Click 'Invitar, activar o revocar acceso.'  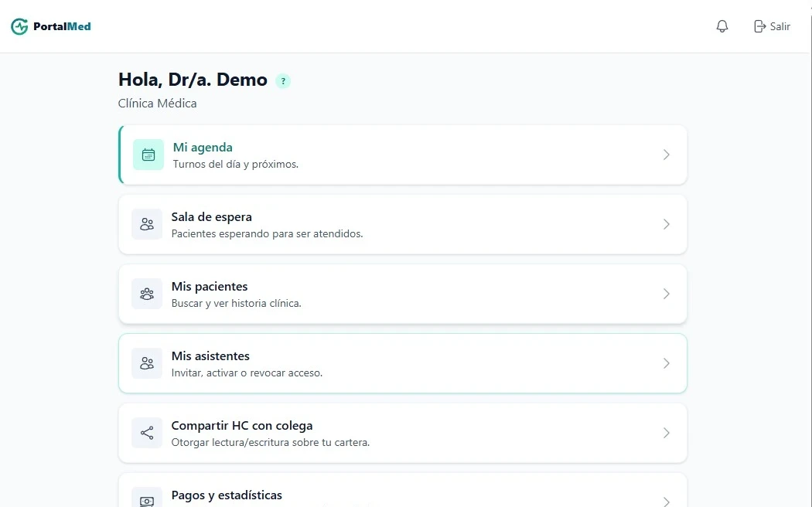click(x=247, y=373)
